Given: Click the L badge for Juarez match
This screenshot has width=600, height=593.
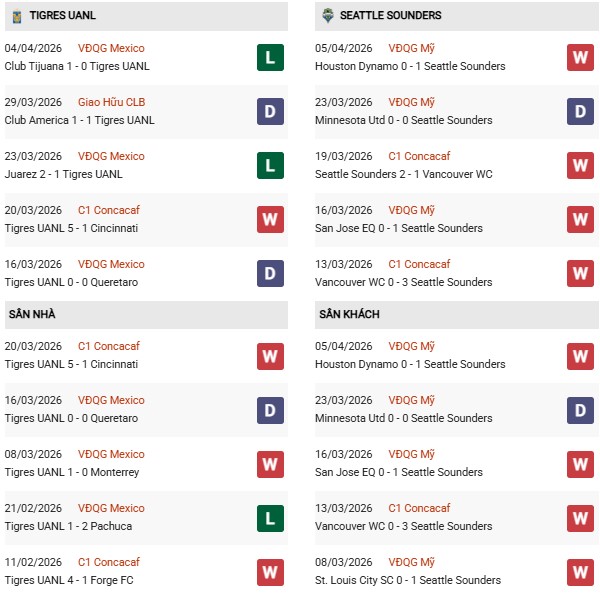Looking at the screenshot, I should 270,165.
